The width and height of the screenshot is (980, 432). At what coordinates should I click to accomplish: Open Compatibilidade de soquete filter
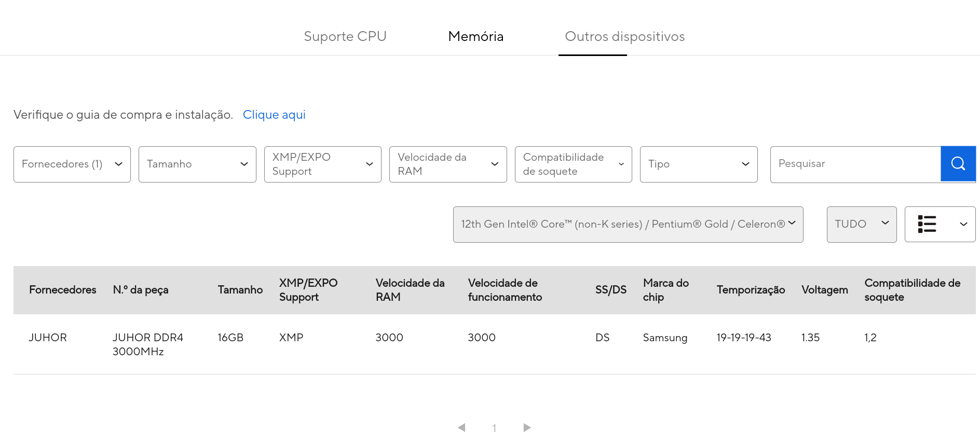pos(574,164)
